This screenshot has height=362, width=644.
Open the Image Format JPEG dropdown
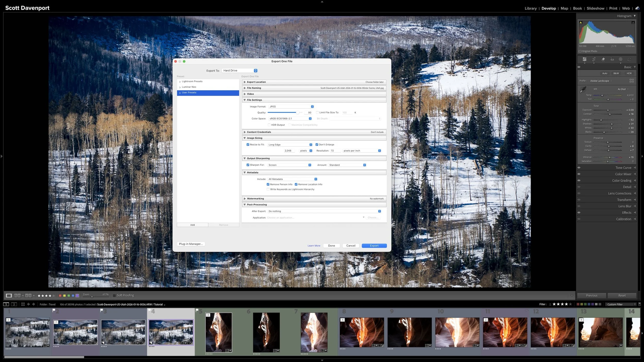[291, 107]
